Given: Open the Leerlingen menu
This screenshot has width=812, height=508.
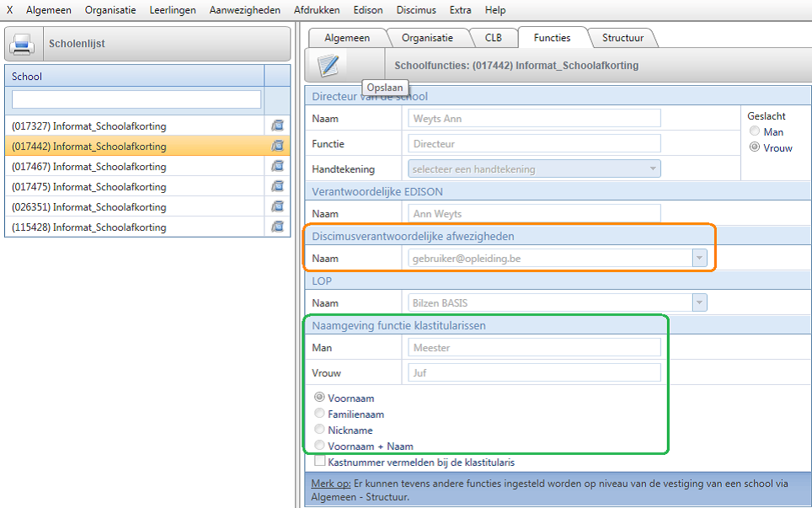Looking at the screenshot, I should pyautogui.click(x=173, y=10).
